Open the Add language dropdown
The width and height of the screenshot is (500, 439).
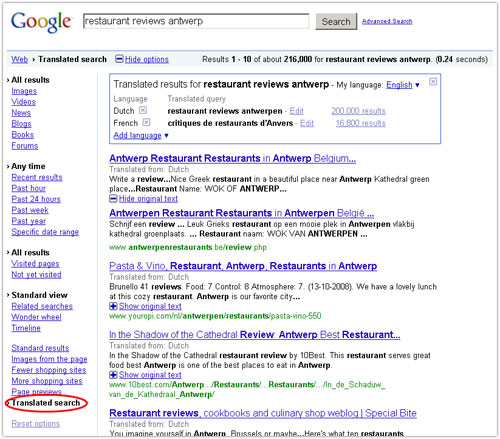141,135
